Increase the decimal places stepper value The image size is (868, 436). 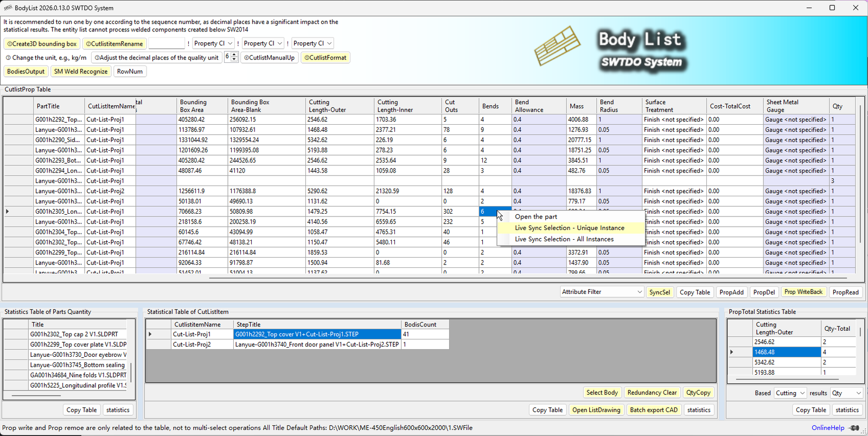coord(234,55)
